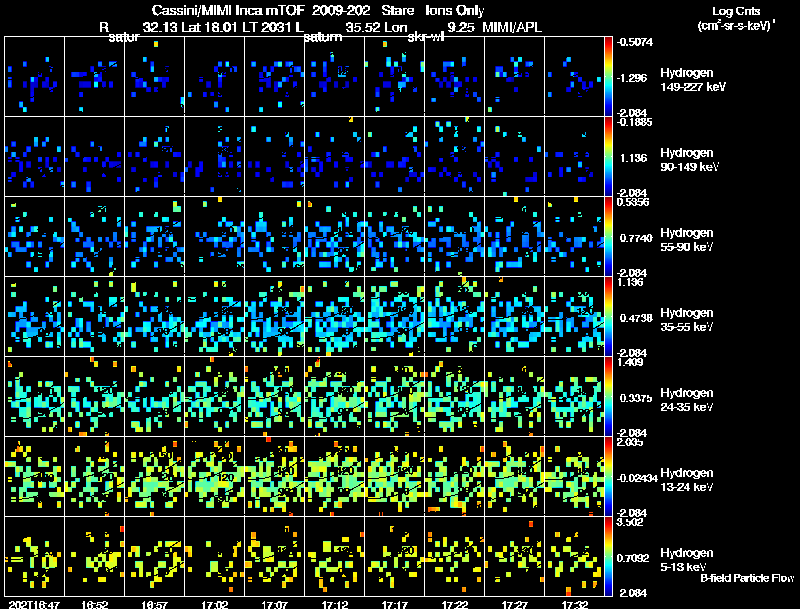800x609 pixels.
Task: Click the 17:07 time axis marker
Action: point(274,603)
